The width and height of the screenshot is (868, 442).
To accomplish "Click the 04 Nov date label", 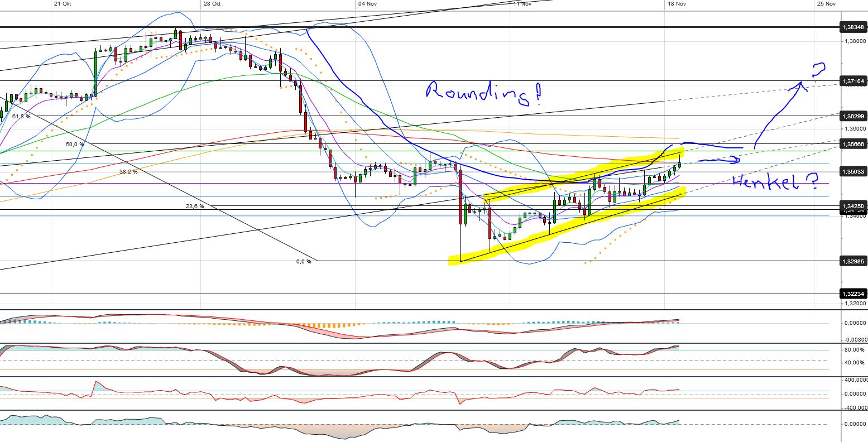I will pos(368,3).
